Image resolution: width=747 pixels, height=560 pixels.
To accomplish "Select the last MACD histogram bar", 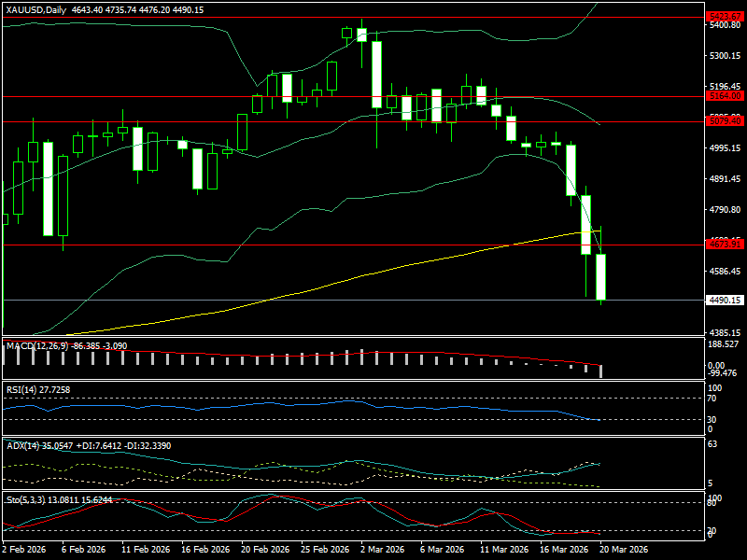I will click(601, 371).
